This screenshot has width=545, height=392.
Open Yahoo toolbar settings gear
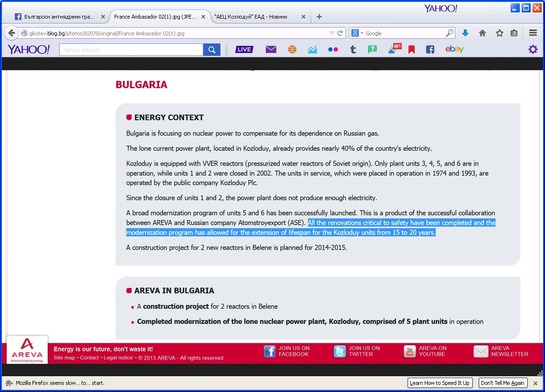pos(533,50)
